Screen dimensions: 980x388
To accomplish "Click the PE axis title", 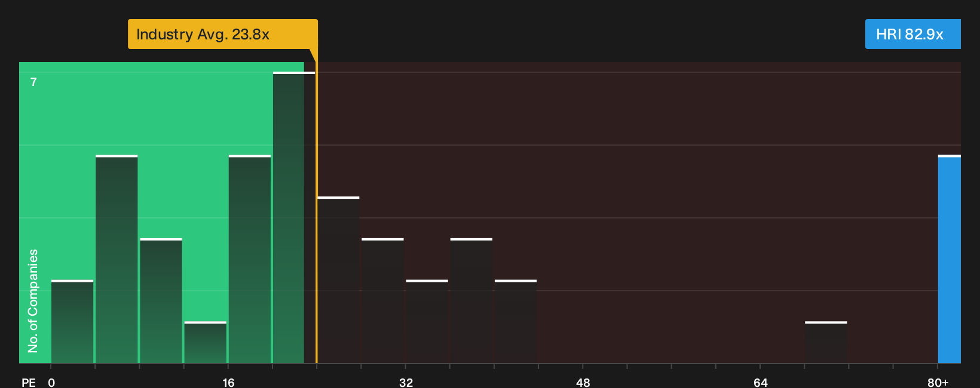I will click(x=29, y=382).
